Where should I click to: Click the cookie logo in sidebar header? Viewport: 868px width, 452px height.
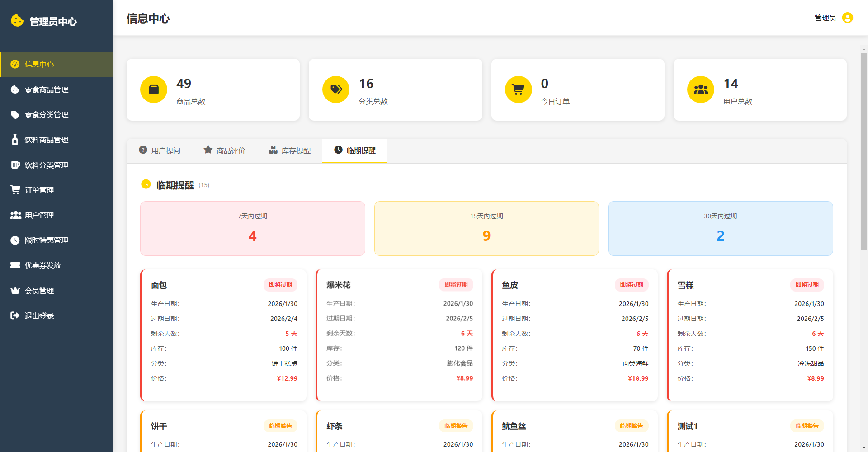click(x=17, y=21)
